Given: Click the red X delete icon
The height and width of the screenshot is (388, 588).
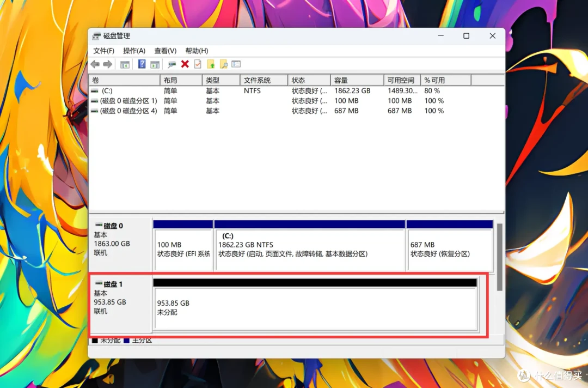Looking at the screenshot, I should [x=185, y=64].
